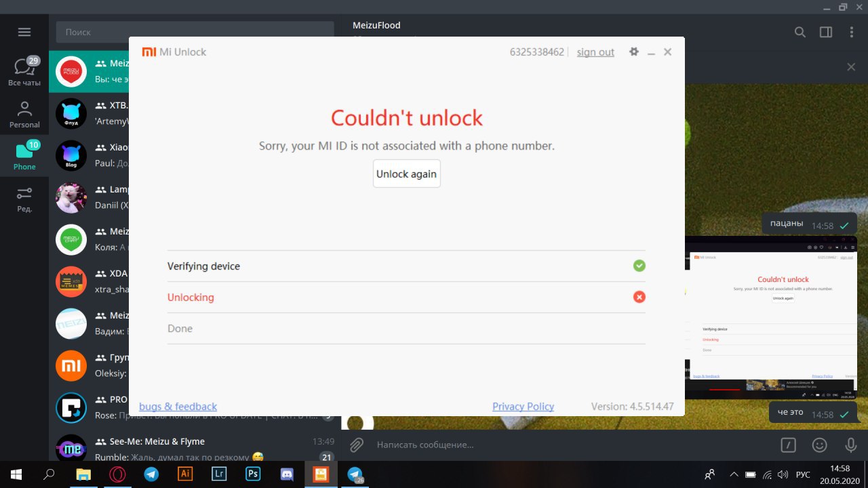868x488 pixels.
Task: Open Windows taskbar search
Action: tap(49, 474)
